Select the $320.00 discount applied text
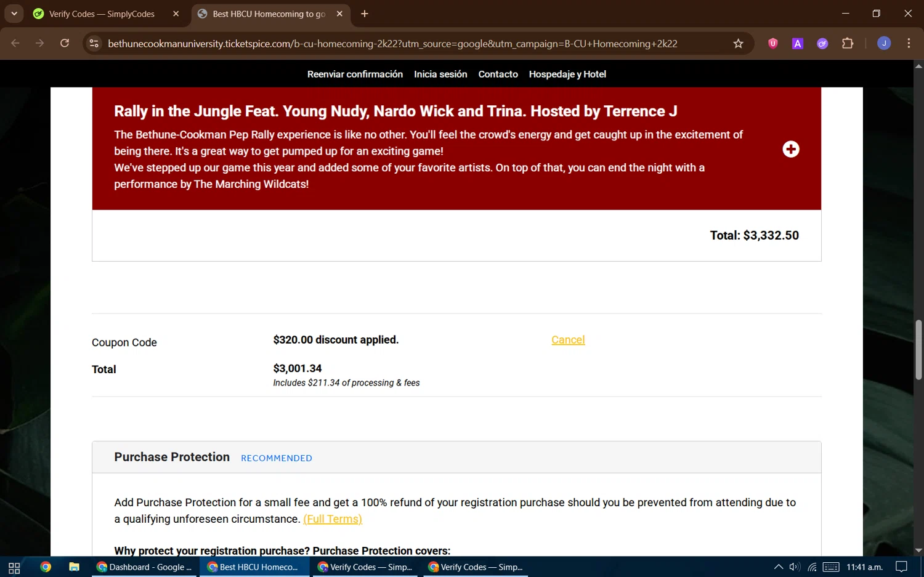This screenshot has width=924, height=577. (336, 340)
